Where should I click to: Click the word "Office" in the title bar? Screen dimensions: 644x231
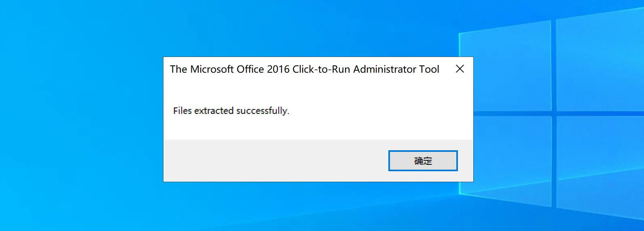click(x=250, y=69)
